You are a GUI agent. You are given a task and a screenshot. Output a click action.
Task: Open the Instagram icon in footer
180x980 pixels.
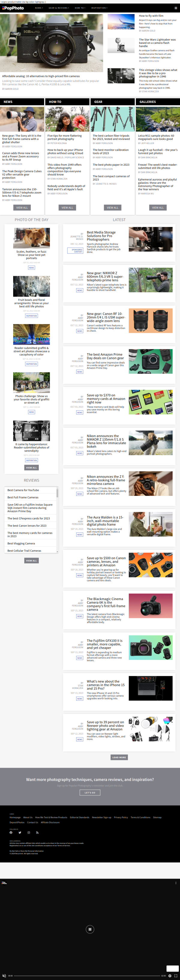tap(28, 832)
